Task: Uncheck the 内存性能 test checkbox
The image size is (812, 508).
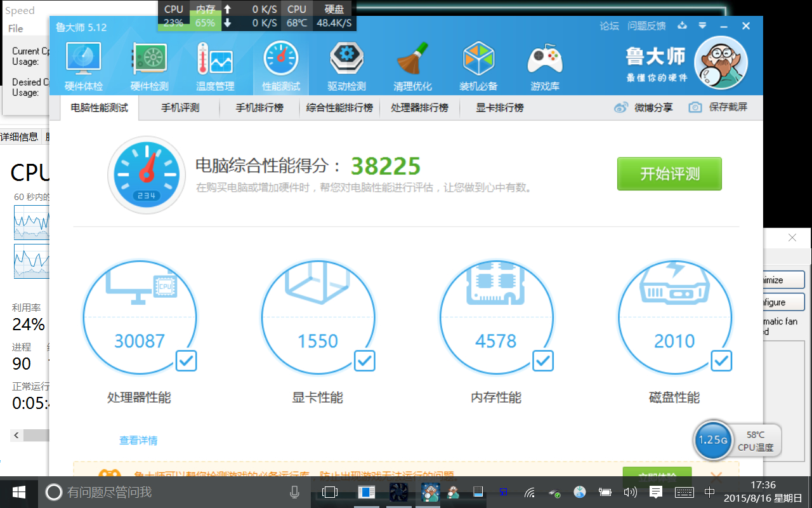Action: pos(542,361)
